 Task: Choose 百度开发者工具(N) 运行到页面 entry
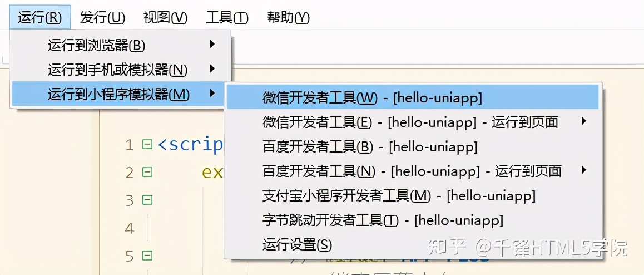413,170
